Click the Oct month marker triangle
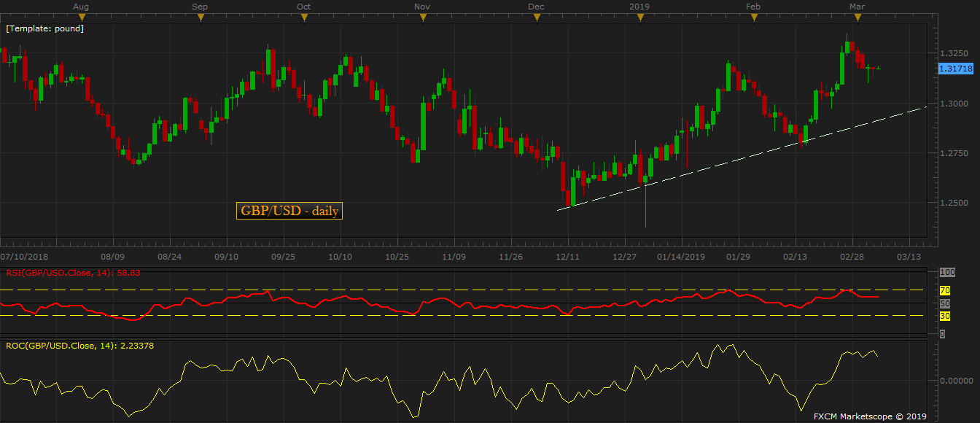Image resolution: width=980 pixels, height=423 pixels. click(x=304, y=17)
